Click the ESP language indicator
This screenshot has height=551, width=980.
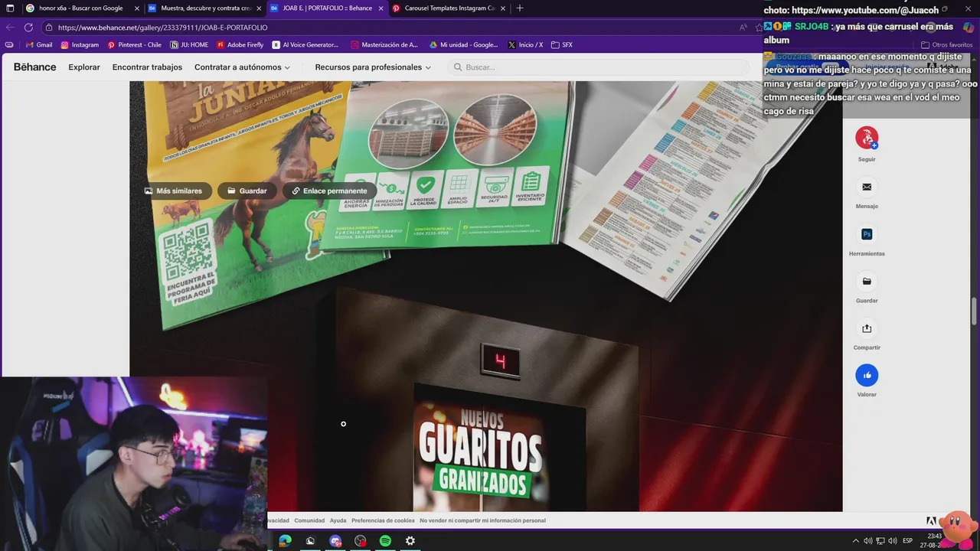pyautogui.click(x=907, y=541)
